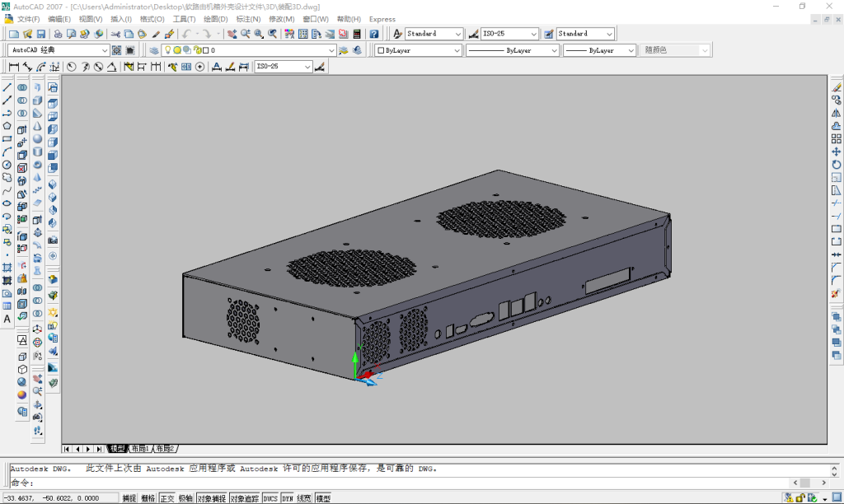Open the 绘图(D) menu
Image resolution: width=844 pixels, height=504 pixels.
pos(215,19)
